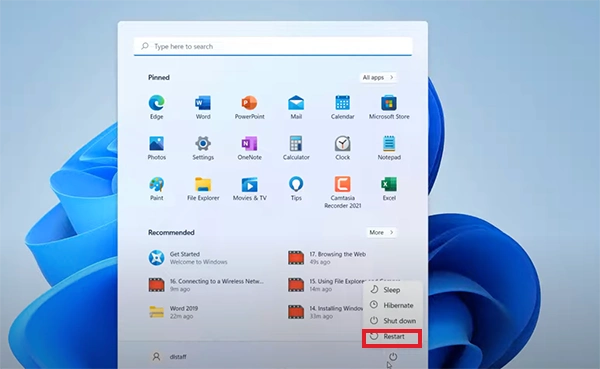Launch OneNote
The height and width of the screenshot is (369, 600).
point(249,148)
